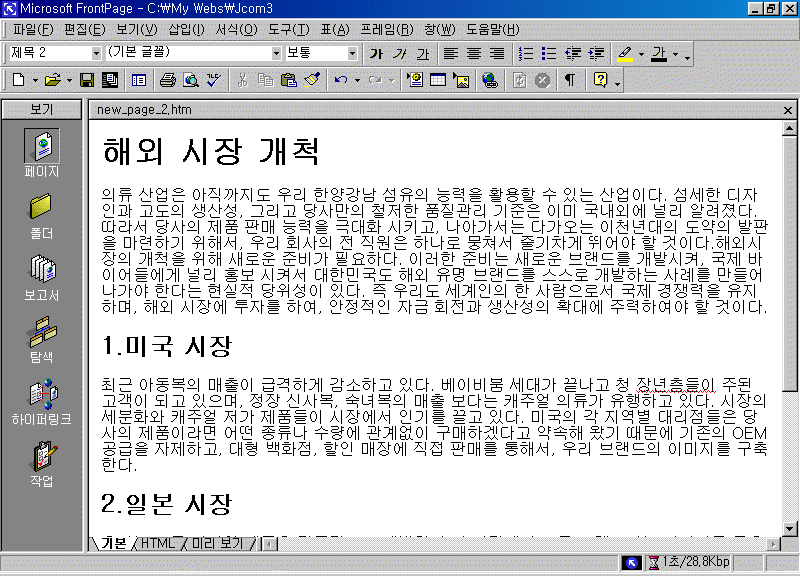Open Preview in Browser icon
800x576 pixels.
191,80
